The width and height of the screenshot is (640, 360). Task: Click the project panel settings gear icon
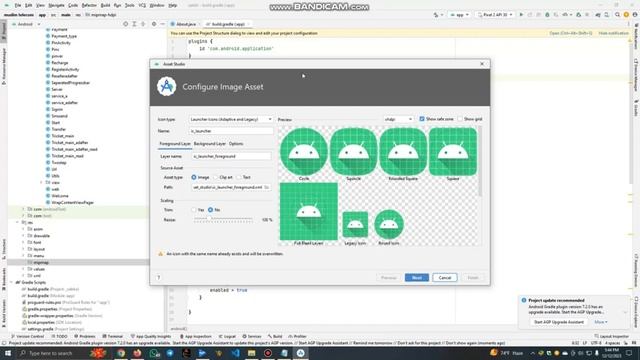[x=154, y=24]
